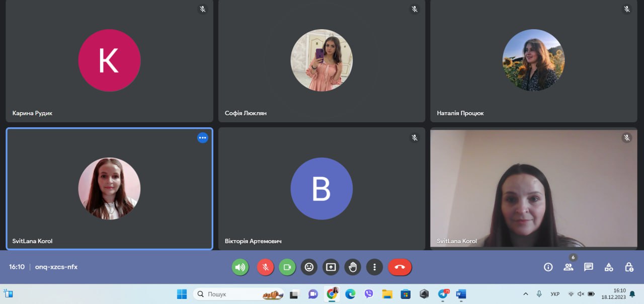Open host controls lock icon
The image size is (644, 304).
pos(629,267)
